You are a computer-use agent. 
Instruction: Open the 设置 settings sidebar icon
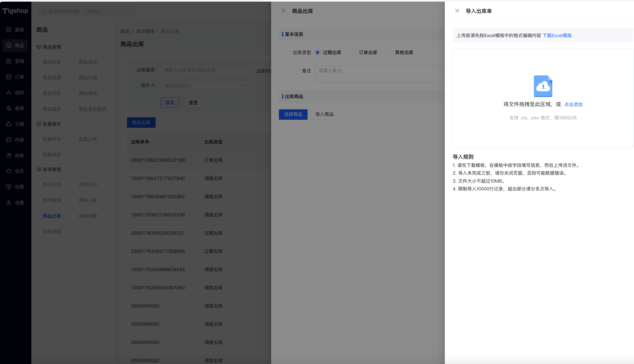pos(9,202)
